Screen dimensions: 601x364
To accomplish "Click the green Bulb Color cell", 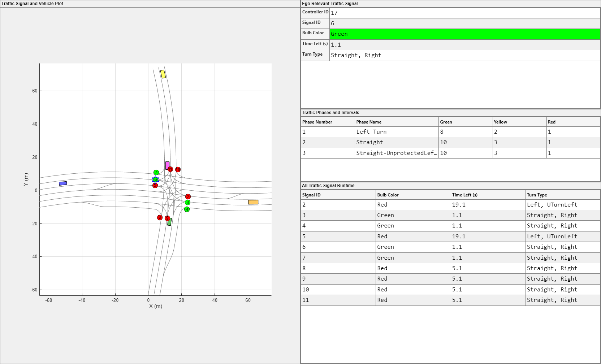I will 464,34.
